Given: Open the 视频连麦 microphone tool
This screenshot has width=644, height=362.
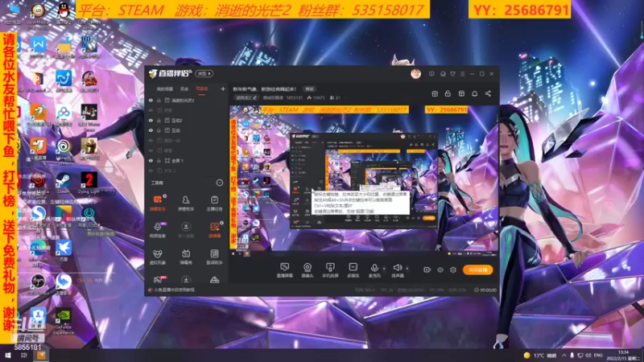Looking at the screenshot, I should [x=157, y=229].
